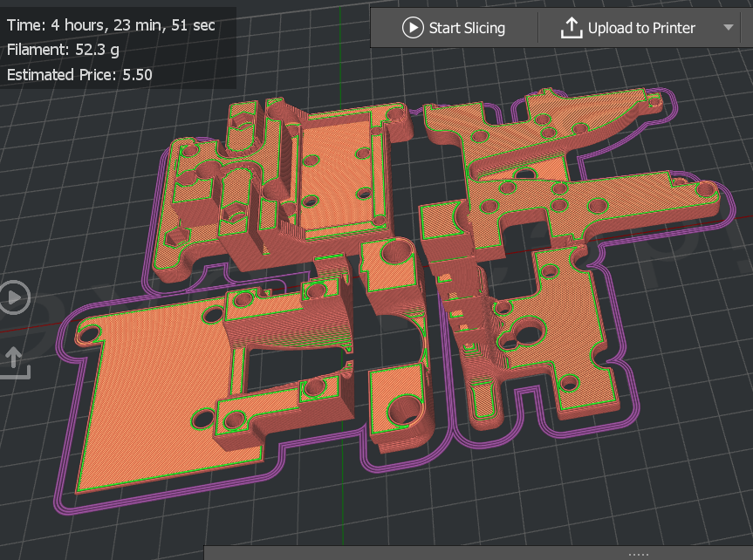The image size is (753, 560).
Task: Click the gray bottom panel bar
Action: click(478, 553)
